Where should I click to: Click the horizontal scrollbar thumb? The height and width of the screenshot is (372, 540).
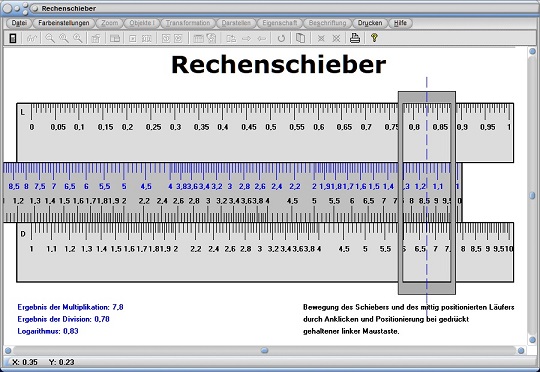tap(264, 350)
